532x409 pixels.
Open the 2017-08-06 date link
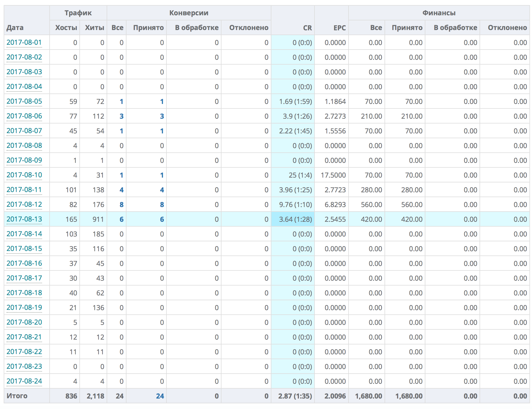click(x=24, y=116)
